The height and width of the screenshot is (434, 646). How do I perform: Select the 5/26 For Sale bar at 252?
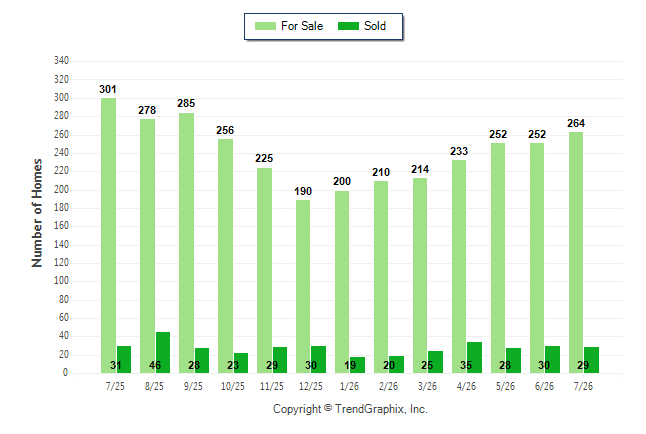[x=498, y=258]
